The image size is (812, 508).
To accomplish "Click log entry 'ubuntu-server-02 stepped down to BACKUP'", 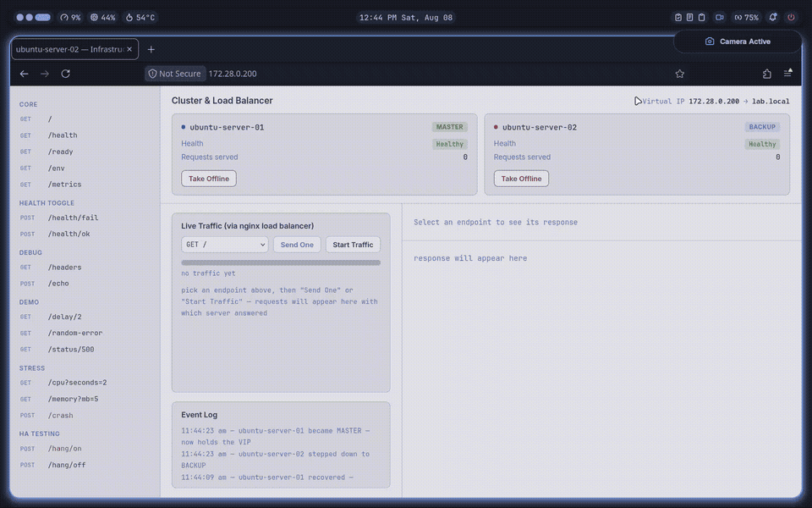I will [276, 460].
